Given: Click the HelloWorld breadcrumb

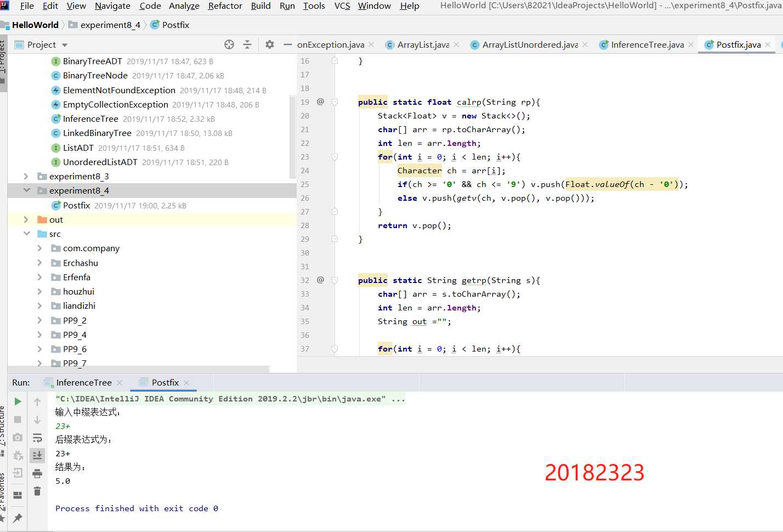Looking at the screenshot, I should 35,25.
